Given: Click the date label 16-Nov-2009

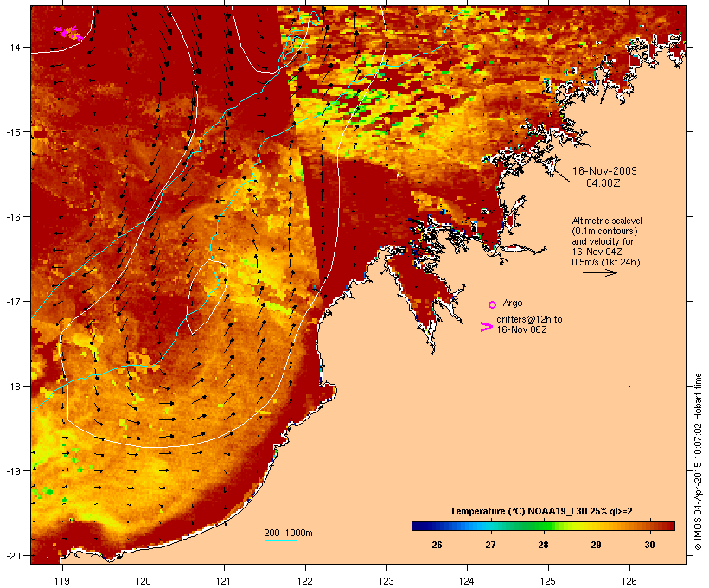Looking at the screenshot, I should (604, 171).
